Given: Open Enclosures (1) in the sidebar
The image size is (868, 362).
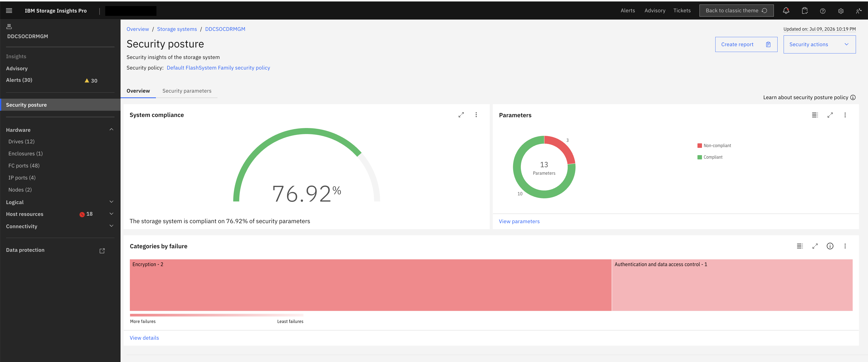Looking at the screenshot, I should tap(26, 154).
